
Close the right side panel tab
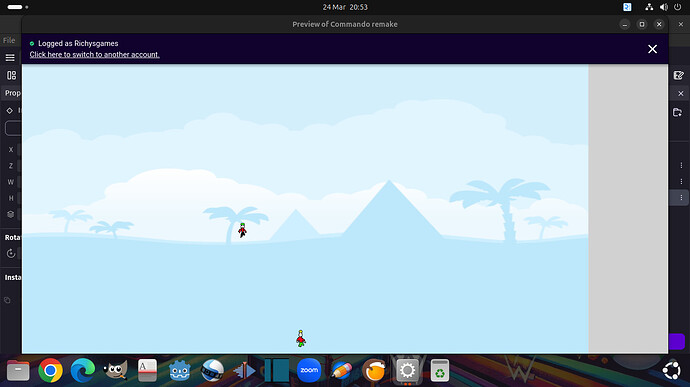pos(681,93)
